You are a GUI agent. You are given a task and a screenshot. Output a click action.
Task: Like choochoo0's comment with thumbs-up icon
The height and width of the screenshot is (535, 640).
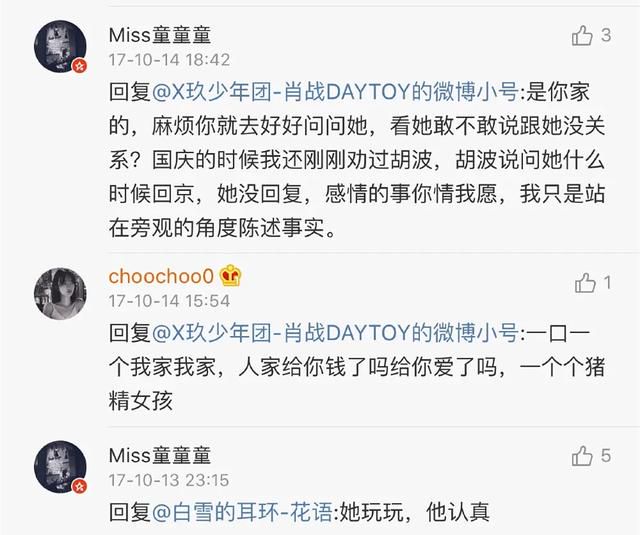pyautogui.click(x=585, y=283)
